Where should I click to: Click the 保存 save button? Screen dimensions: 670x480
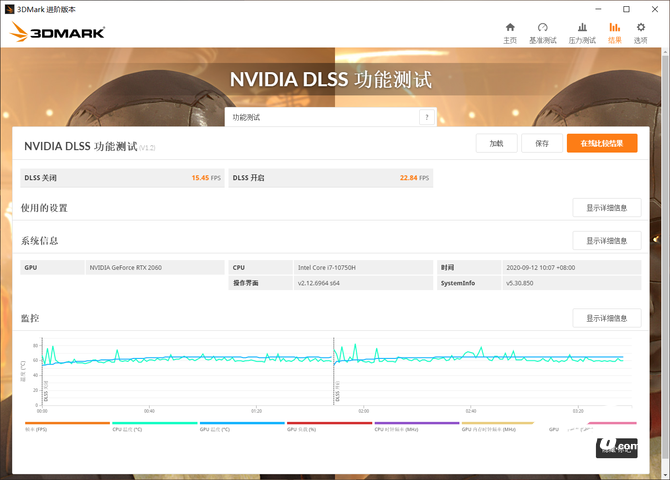(x=542, y=143)
